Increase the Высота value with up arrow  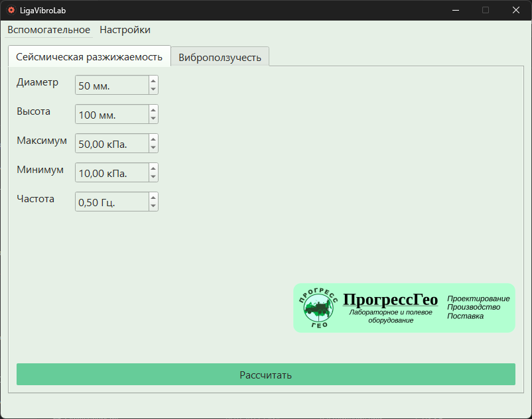[x=153, y=110]
